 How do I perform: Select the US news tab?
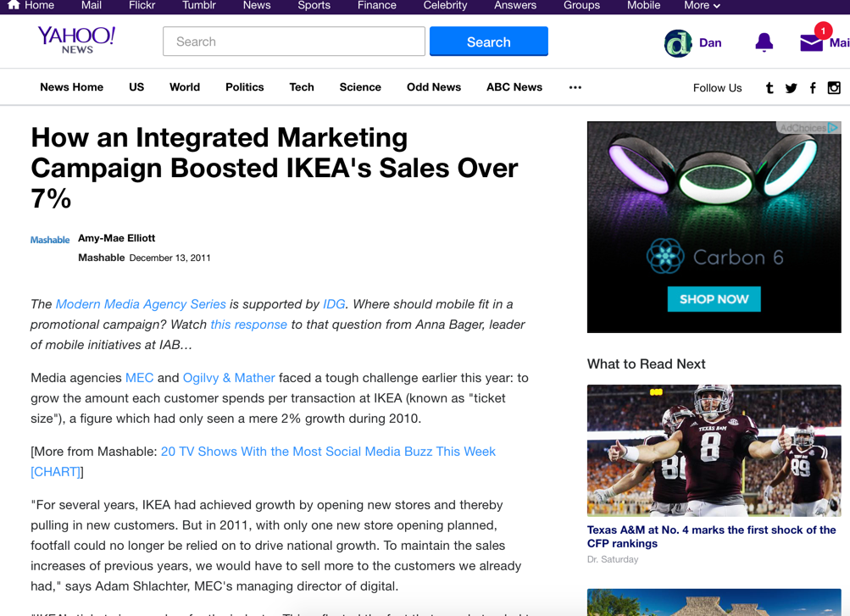click(x=136, y=87)
